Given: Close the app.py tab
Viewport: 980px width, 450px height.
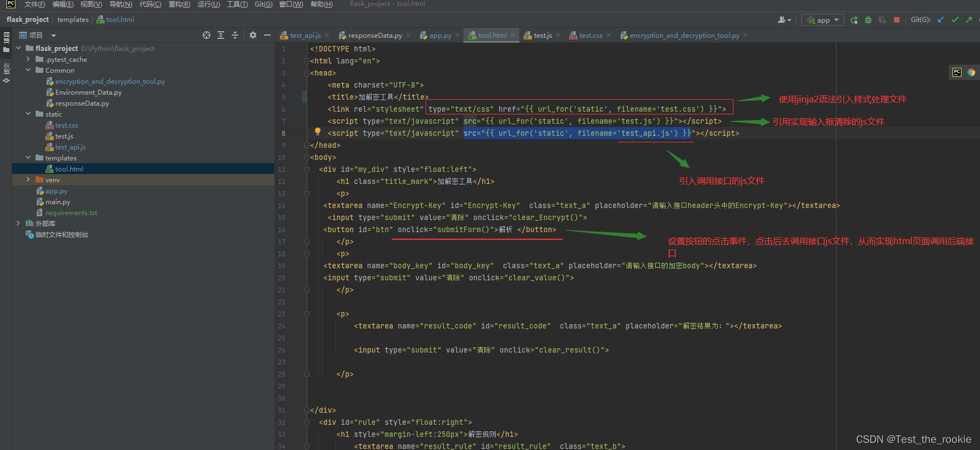Looking at the screenshot, I should click(x=457, y=35).
